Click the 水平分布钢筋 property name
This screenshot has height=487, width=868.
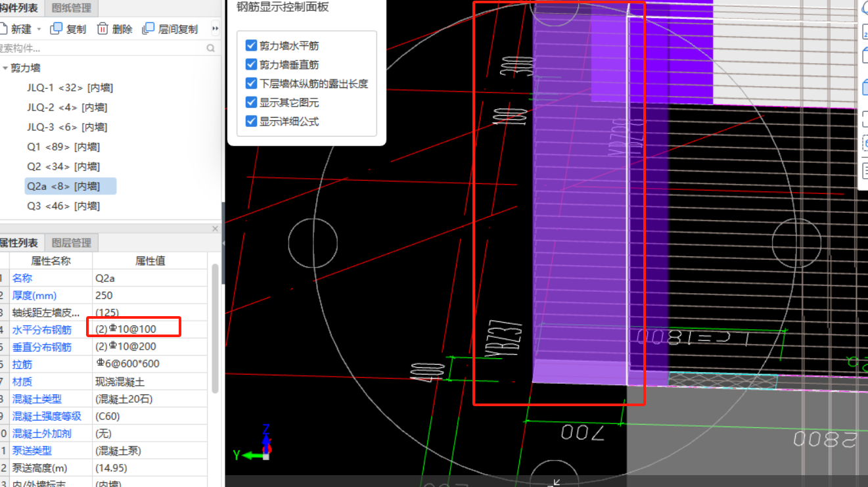click(x=51, y=330)
